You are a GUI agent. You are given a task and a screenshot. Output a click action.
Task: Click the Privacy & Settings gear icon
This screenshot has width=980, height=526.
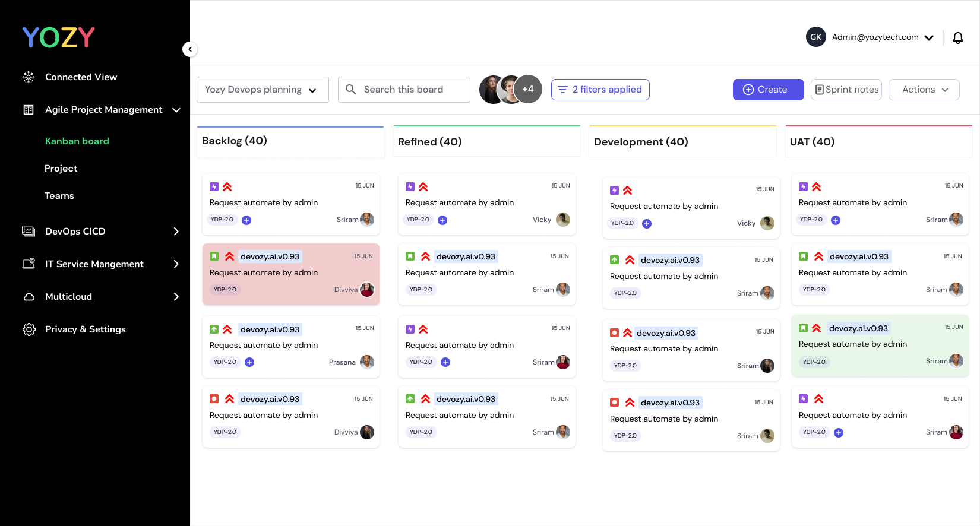pos(29,329)
